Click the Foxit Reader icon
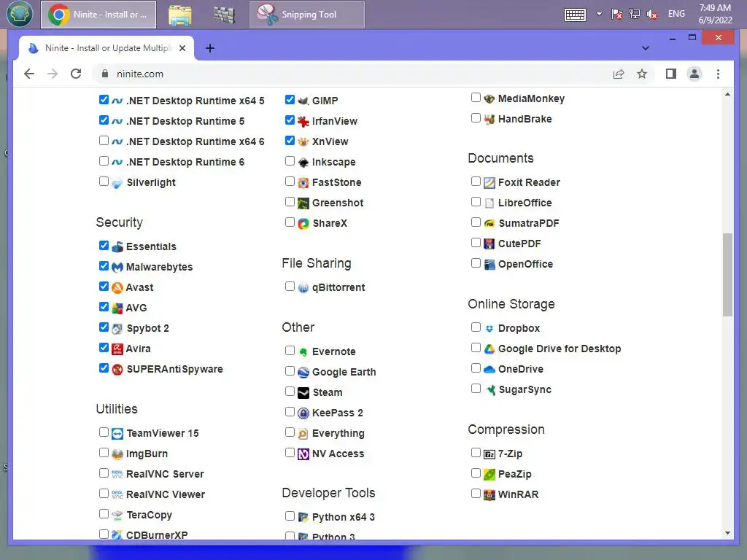Screen dimensions: 747x560 pyautogui.click(x=489, y=183)
